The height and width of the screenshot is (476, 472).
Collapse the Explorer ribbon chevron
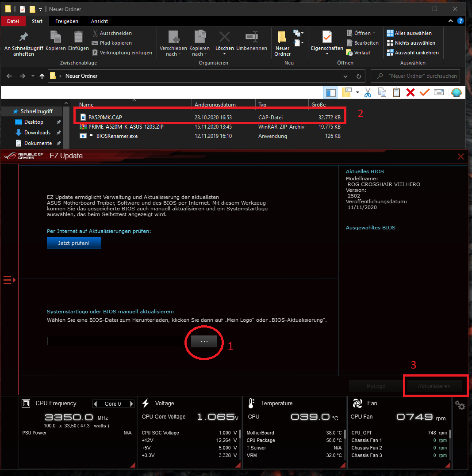(x=451, y=21)
